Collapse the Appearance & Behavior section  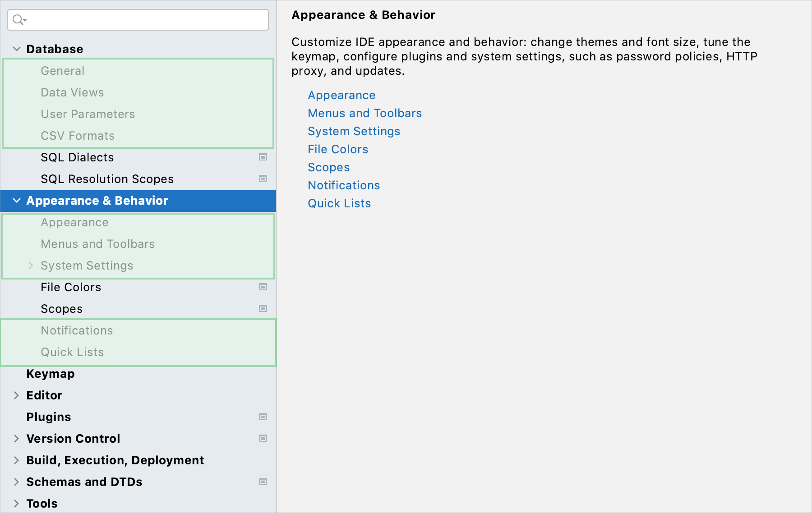click(17, 201)
